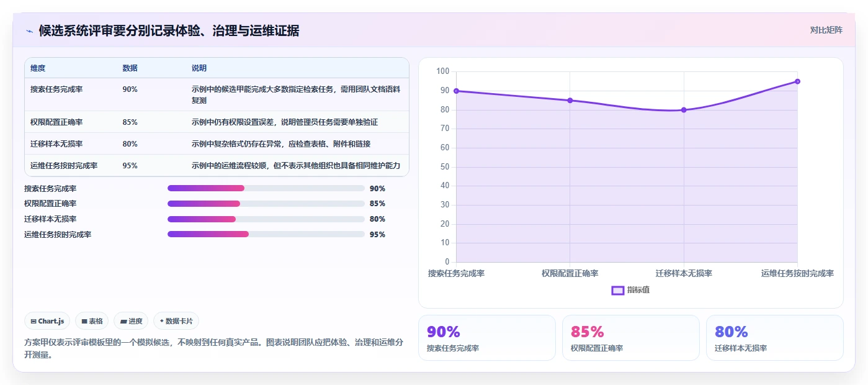Click the 95% value in table
The width and height of the screenshot is (868, 385).
tap(130, 165)
